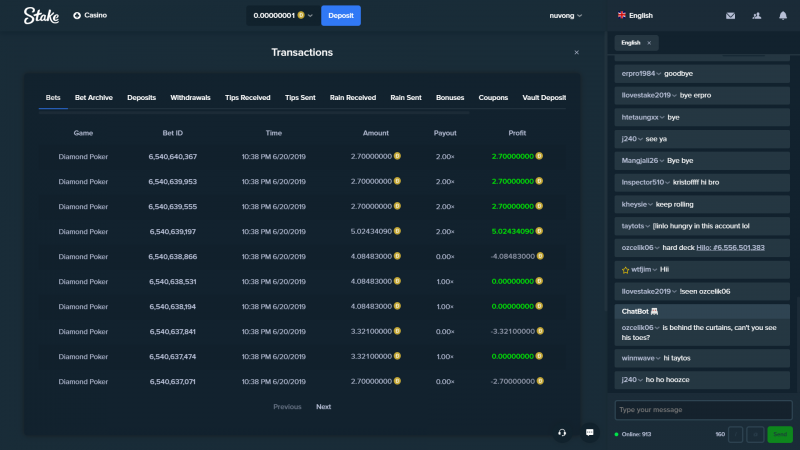Click the Casino icon in header

[x=77, y=15]
